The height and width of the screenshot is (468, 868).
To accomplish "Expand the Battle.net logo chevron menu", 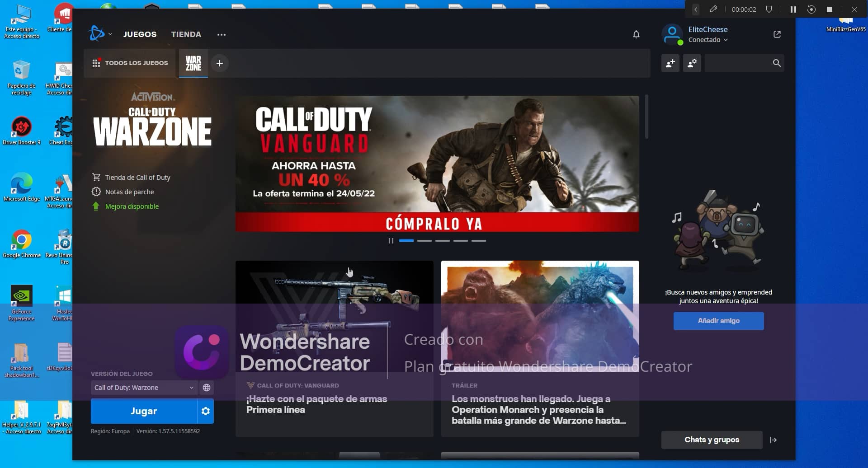I will pyautogui.click(x=110, y=34).
